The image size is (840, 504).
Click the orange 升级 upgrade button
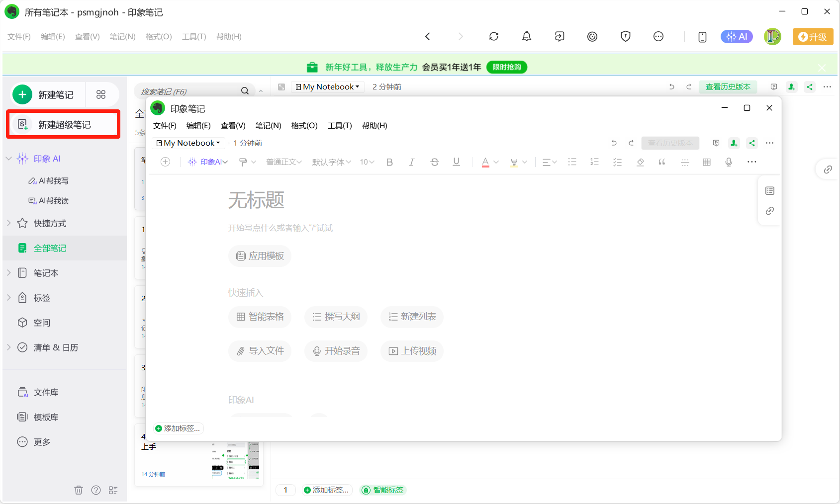(813, 37)
